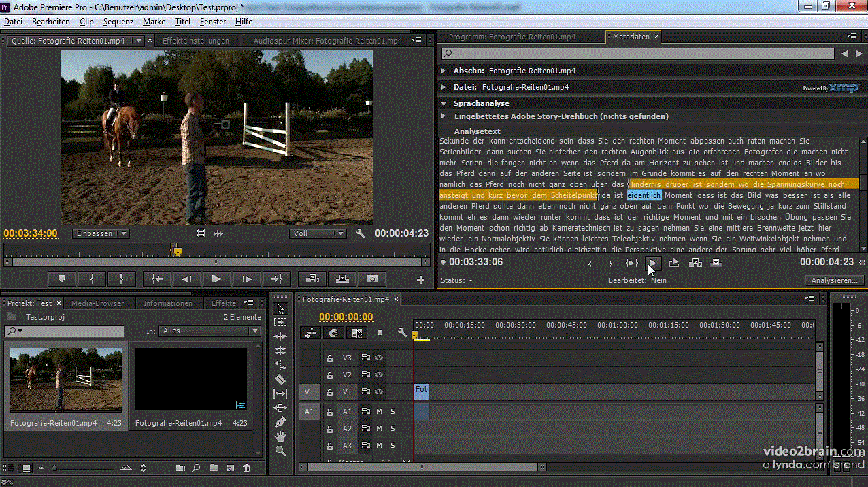The image size is (868, 487).
Task: Select the Selection arrow tool
Action: pos(280,308)
